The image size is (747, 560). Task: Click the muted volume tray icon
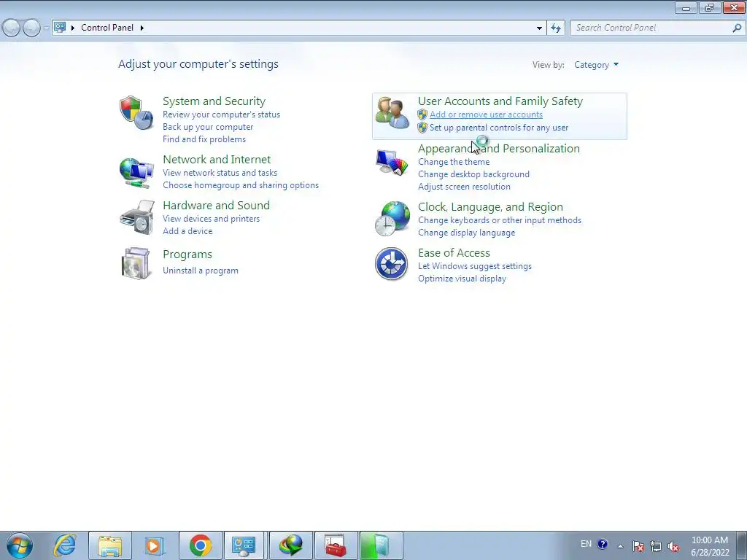[x=673, y=546]
